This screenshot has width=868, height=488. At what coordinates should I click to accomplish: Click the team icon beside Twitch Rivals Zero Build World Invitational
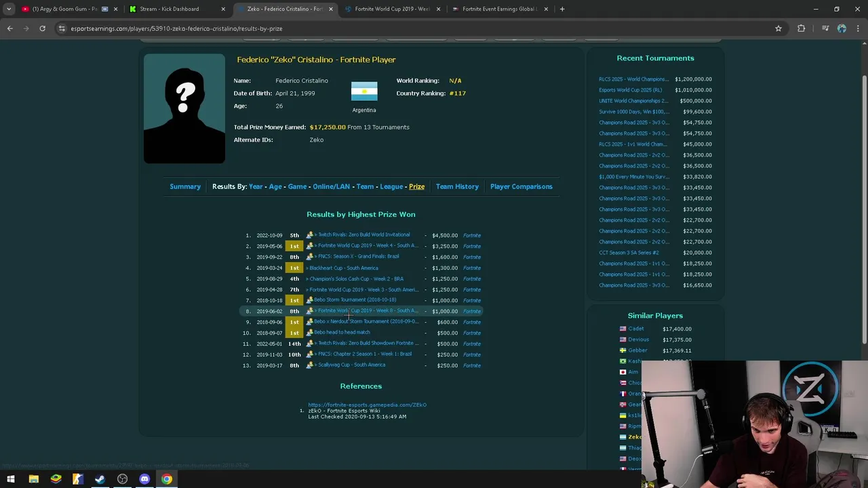(x=309, y=235)
